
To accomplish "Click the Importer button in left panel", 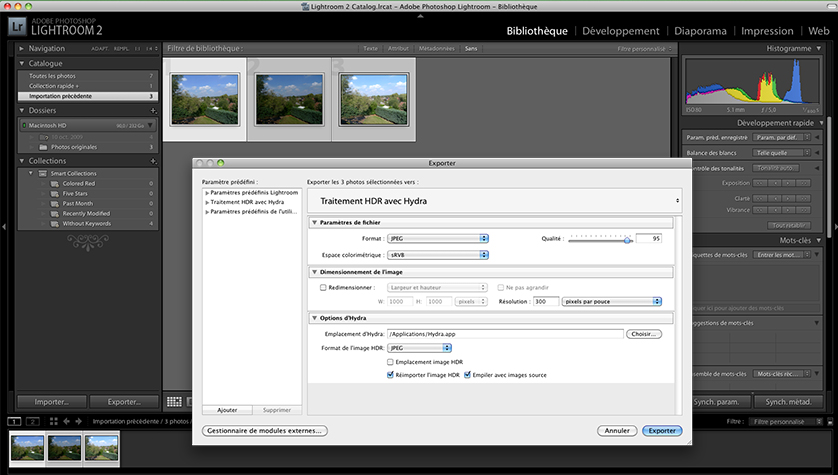I will click(x=51, y=402).
